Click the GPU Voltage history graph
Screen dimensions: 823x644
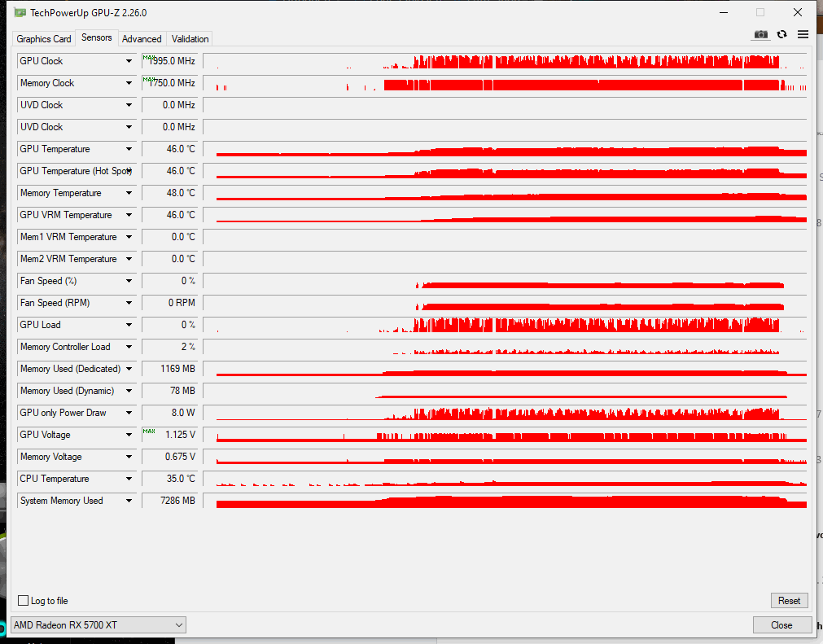click(505, 435)
